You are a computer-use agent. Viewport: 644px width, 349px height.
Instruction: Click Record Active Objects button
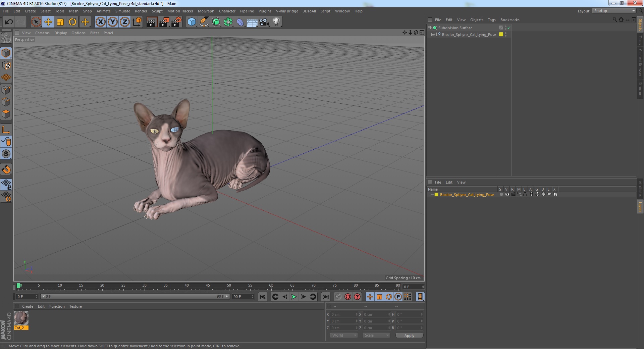pyautogui.click(x=338, y=297)
